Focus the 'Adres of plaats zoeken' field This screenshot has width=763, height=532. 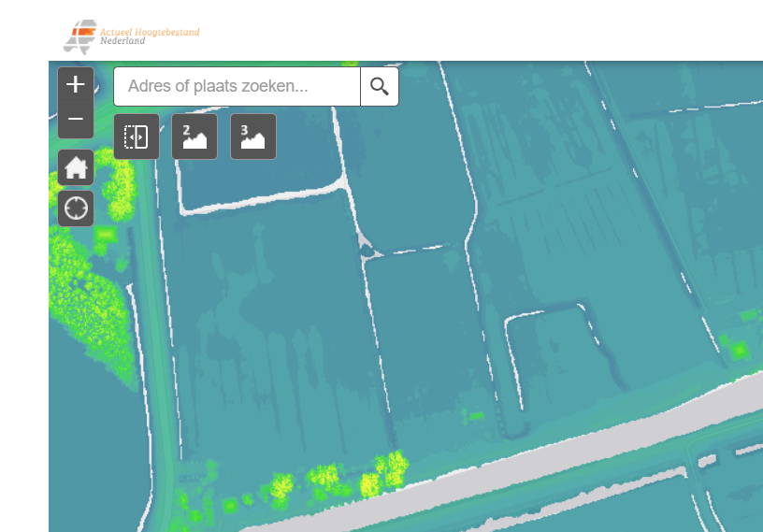238,87
